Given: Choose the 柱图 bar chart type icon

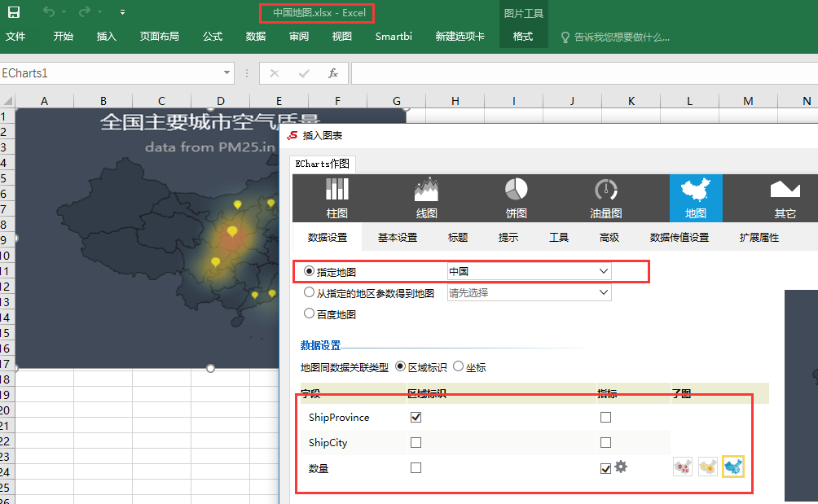Looking at the screenshot, I should [337, 198].
